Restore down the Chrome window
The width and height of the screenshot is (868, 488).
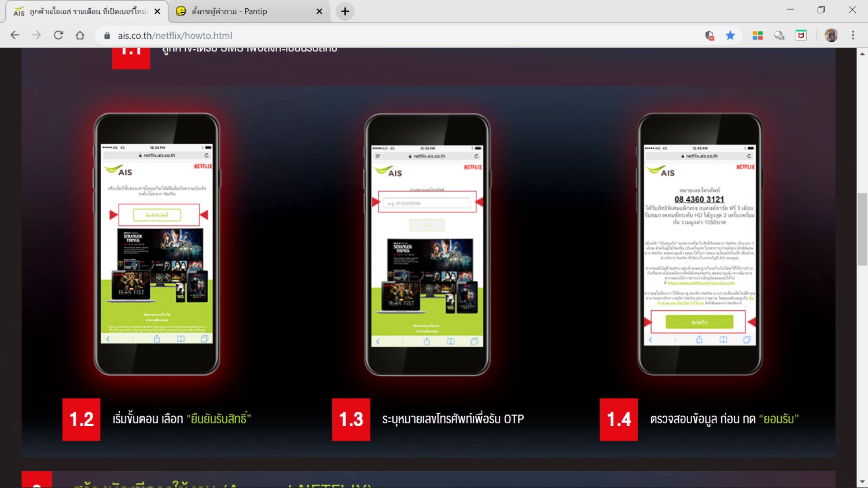(821, 10)
